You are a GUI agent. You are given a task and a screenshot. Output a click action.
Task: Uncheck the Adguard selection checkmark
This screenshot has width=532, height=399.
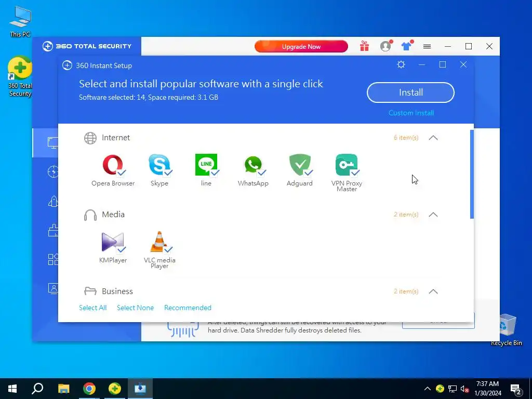(x=309, y=172)
